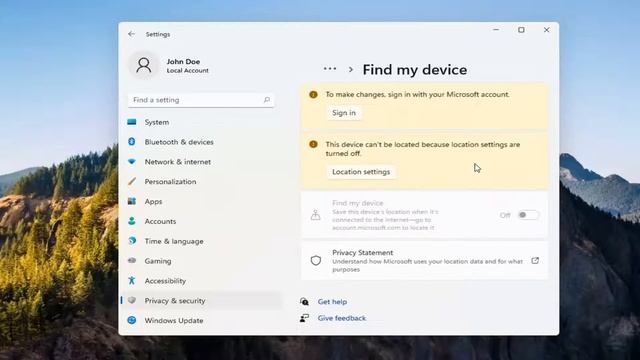640x360 pixels.
Task: Open the Give feedback link
Action: coord(342,318)
